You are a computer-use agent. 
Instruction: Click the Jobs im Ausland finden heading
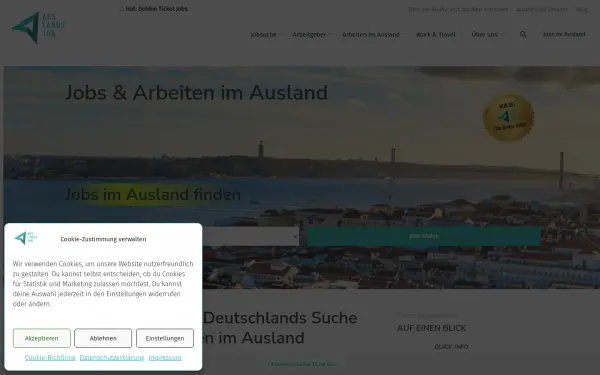[153, 194]
